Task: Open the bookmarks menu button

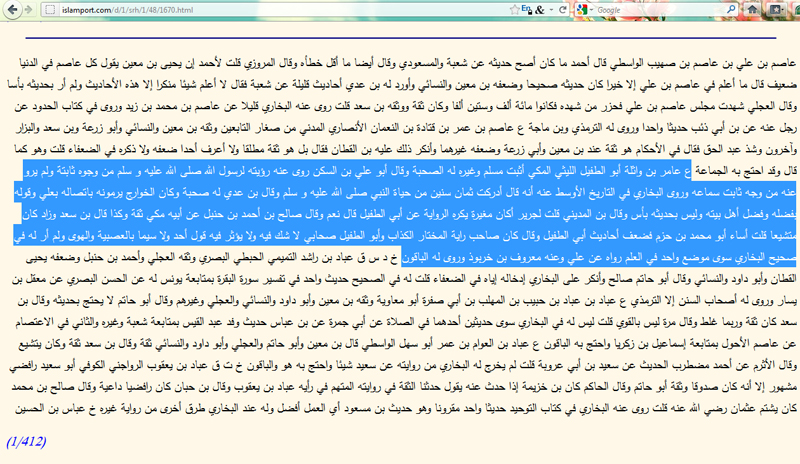Action: (x=776, y=9)
